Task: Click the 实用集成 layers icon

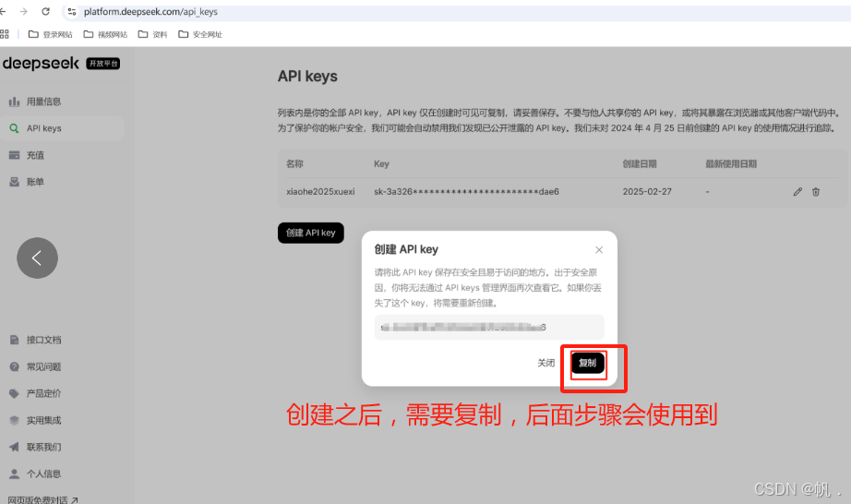Action: (14, 420)
